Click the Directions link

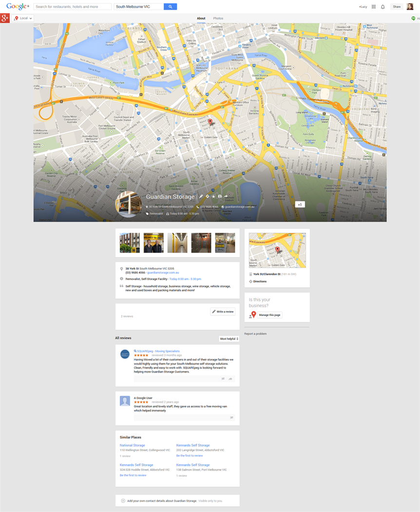pyautogui.click(x=260, y=281)
